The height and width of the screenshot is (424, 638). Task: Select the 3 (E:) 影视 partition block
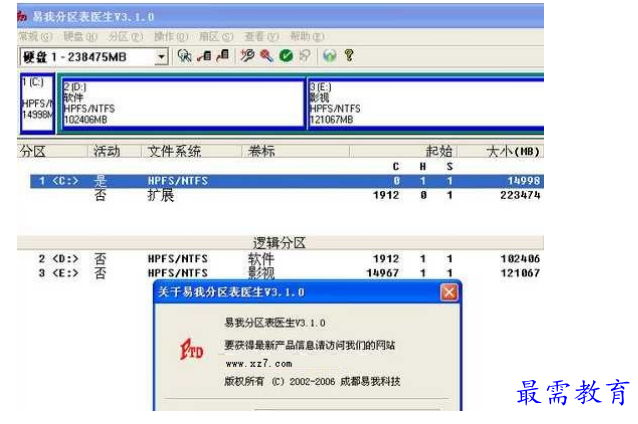pyautogui.click(x=426, y=103)
